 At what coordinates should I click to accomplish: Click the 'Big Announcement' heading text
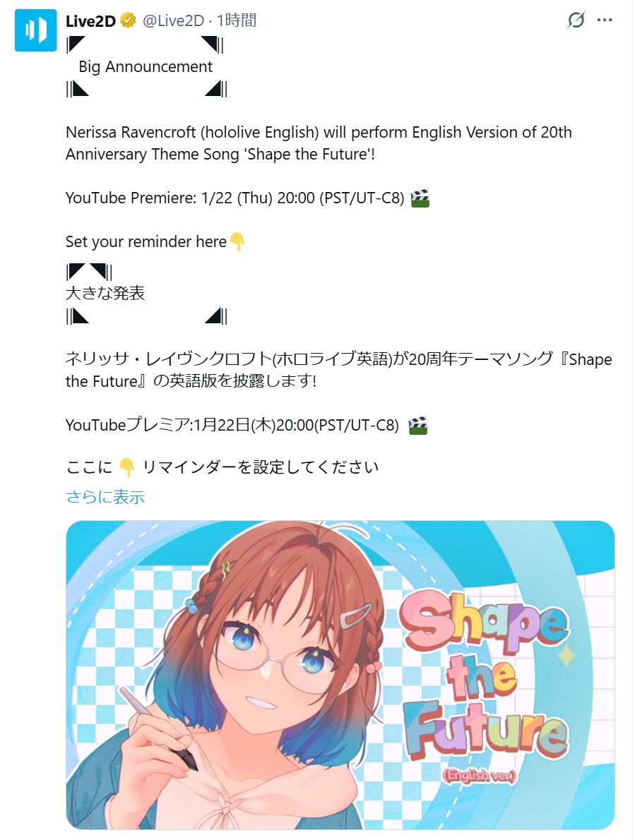(x=146, y=66)
